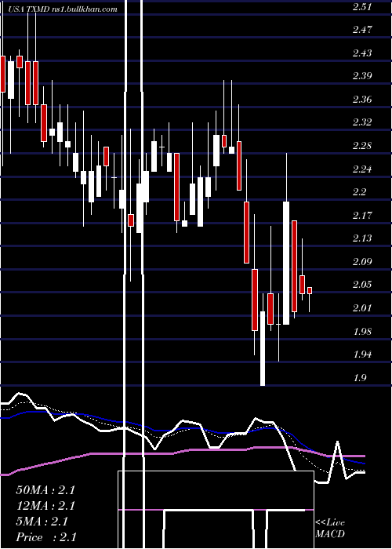Click the 12MA : 2.1 indicator text

[x=45, y=506]
